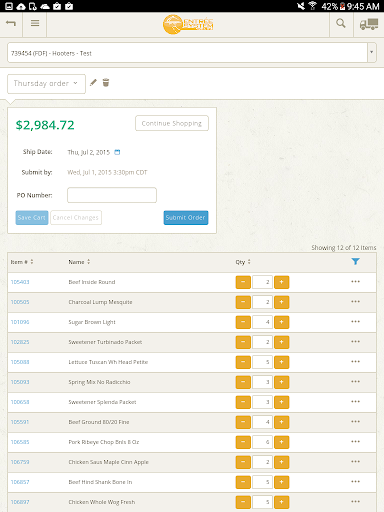Image resolution: width=384 pixels, height=512 pixels.
Task: Tap the delivery truck icon
Action: click(x=369, y=24)
